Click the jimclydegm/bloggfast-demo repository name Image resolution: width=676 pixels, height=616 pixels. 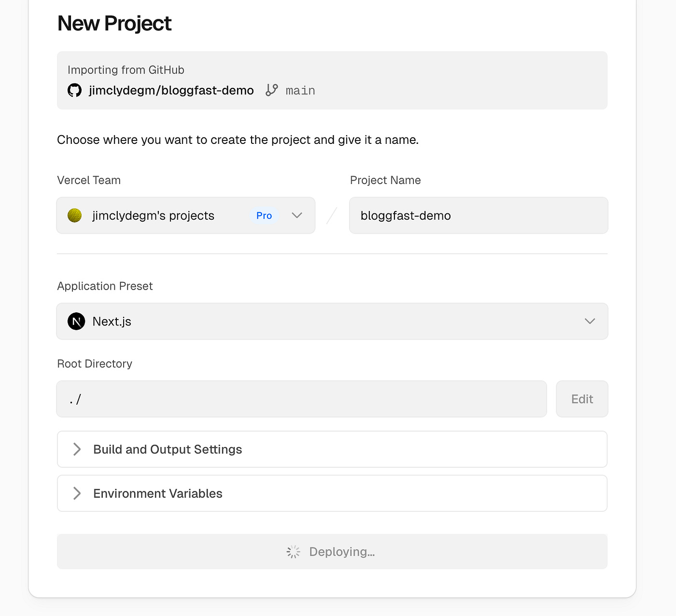(171, 90)
